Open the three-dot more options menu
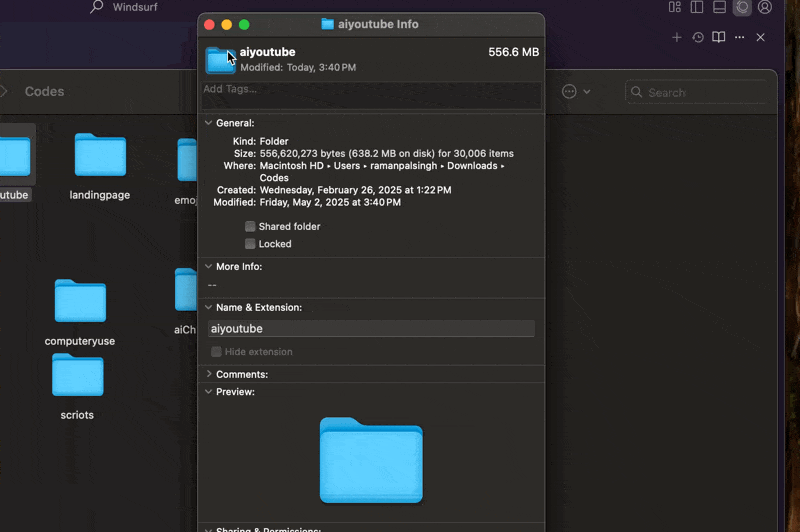 click(739, 37)
